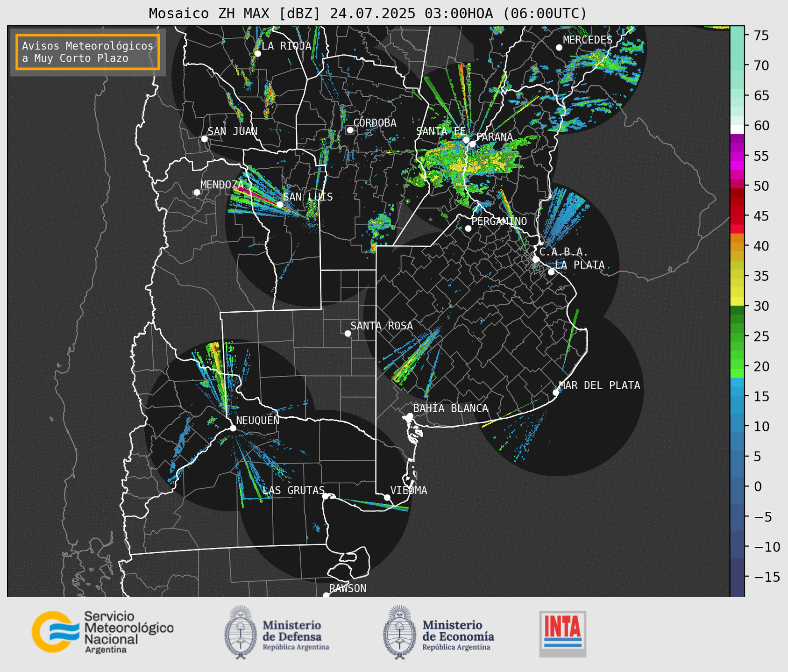Select the VIEDMA city marker
The image size is (788, 672).
387,497
